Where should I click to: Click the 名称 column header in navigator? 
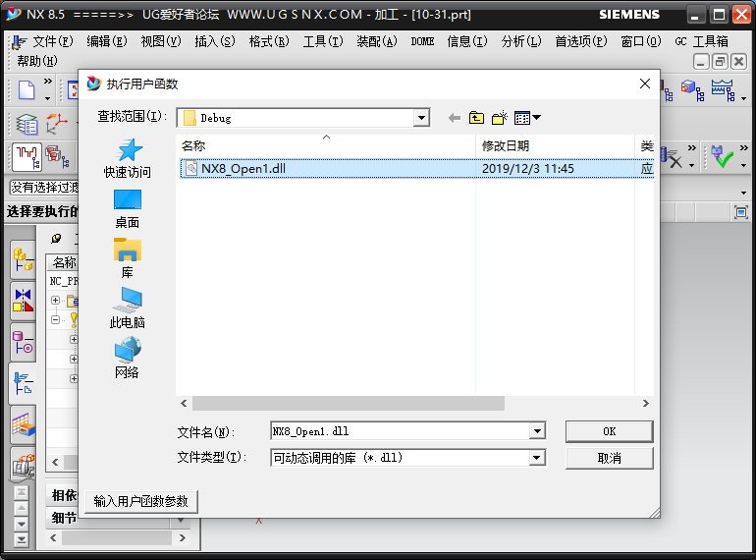64,262
